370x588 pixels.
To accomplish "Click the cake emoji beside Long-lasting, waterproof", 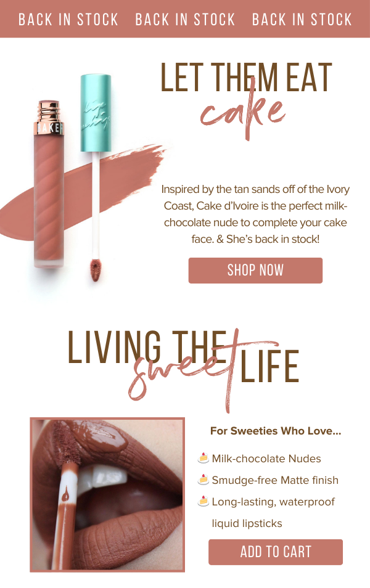I will click(203, 501).
